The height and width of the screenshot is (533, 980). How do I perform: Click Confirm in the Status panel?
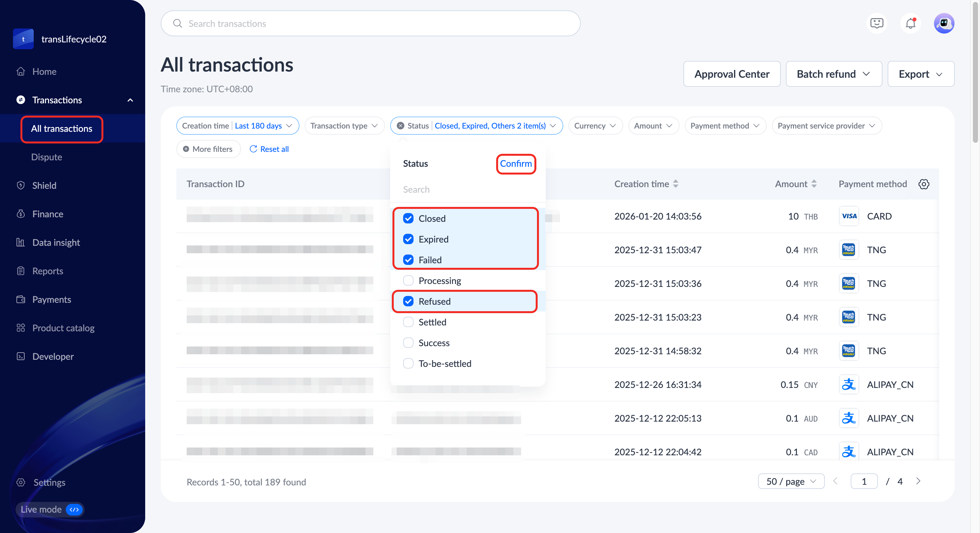[516, 164]
